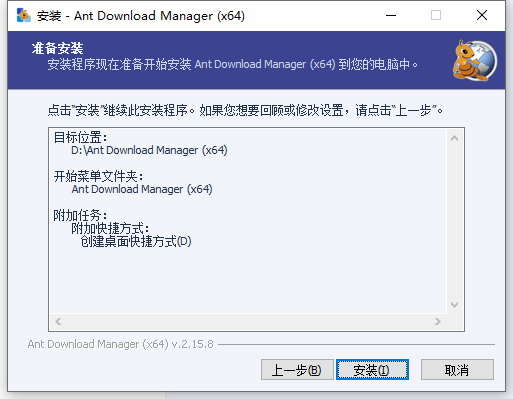The width and height of the screenshot is (513, 399).
Task: Go back with the 上一步(B) button
Action: [x=297, y=369]
